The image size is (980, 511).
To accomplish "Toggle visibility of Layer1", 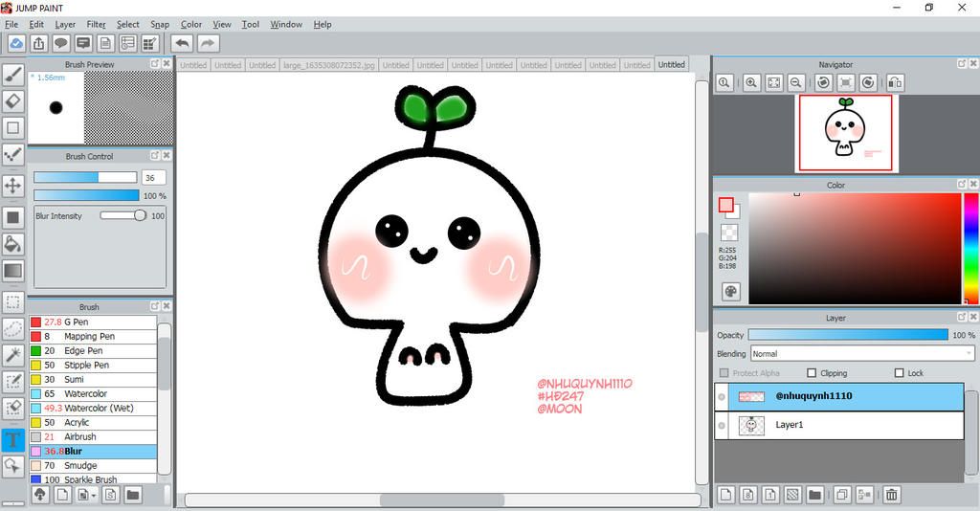I will point(722,426).
